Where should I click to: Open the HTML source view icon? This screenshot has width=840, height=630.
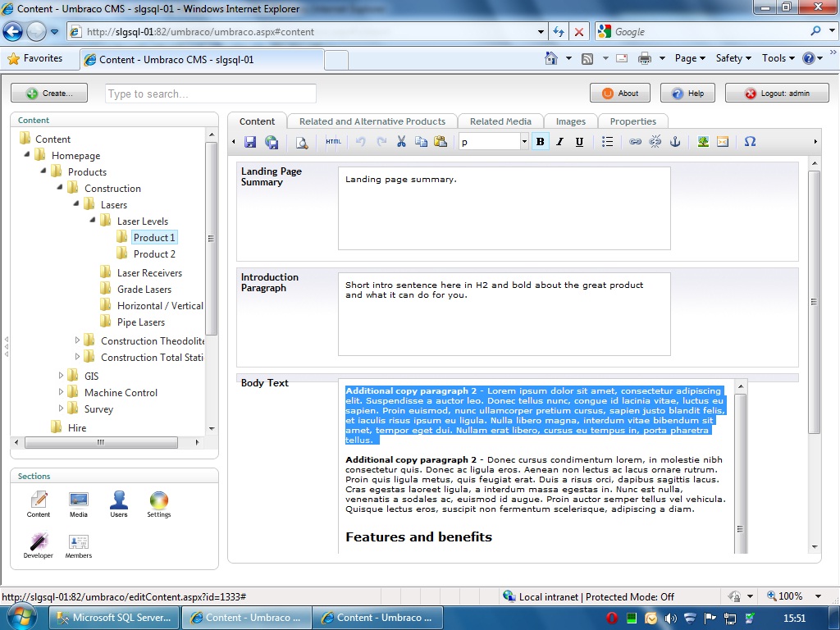coord(333,141)
